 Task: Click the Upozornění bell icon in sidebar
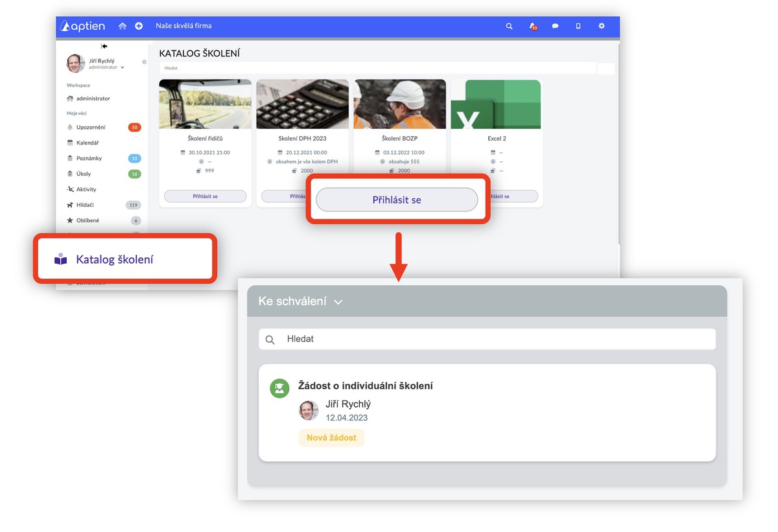click(x=70, y=127)
